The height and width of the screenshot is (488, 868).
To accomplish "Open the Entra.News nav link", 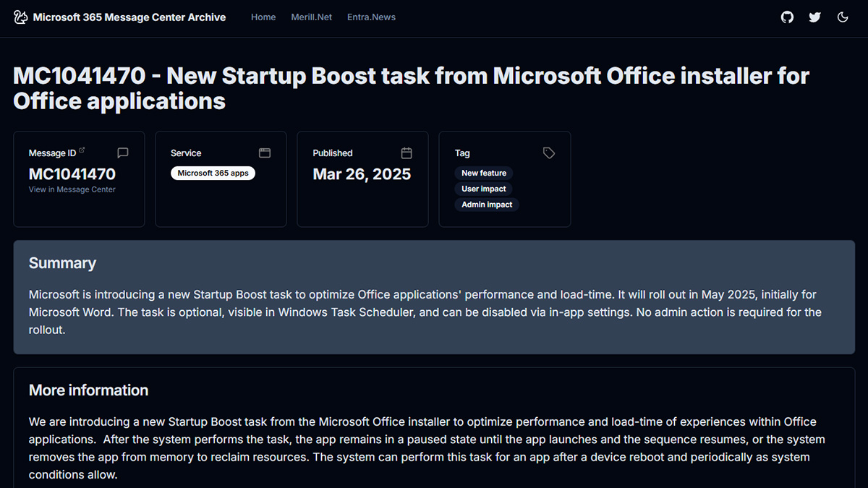I will (x=371, y=17).
